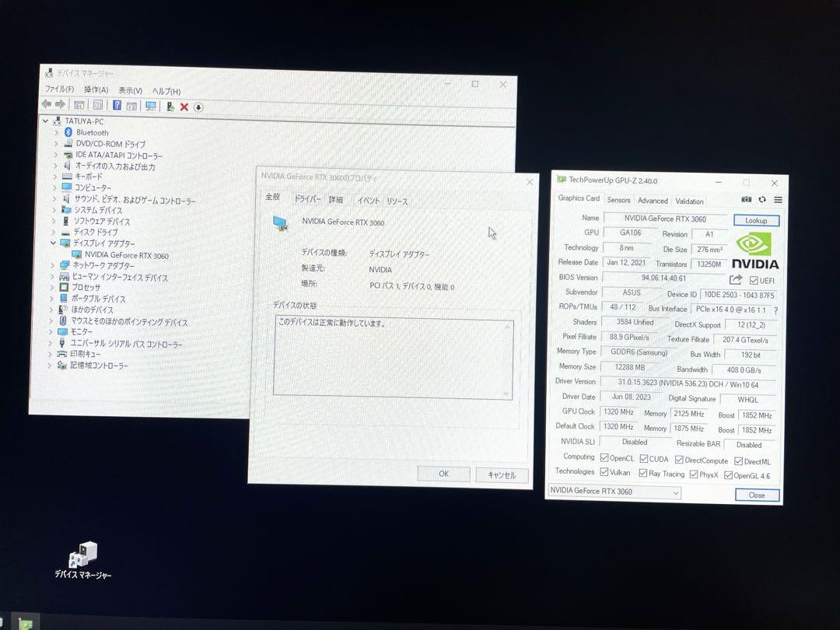Click the Bus Interface question mark in GPU-Z
This screenshot has width=840, height=630.
pyautogui.click(x=775, y=310)
